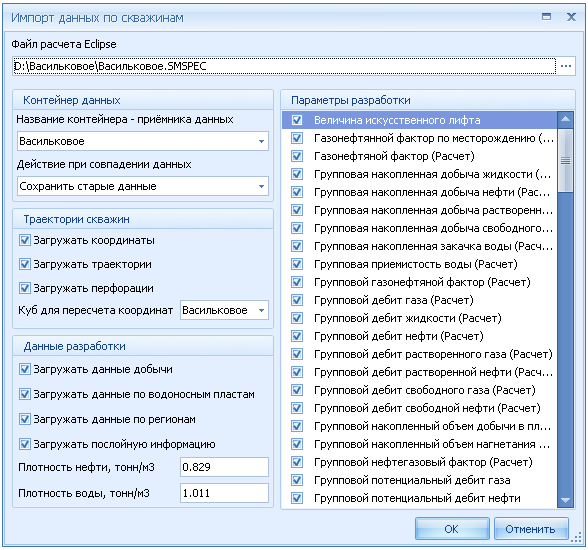Image resolution: width=588 pixels, height=550 pixels.
Task: Uncheck Загружать координаты checkbox
Action: click(25, 240)
